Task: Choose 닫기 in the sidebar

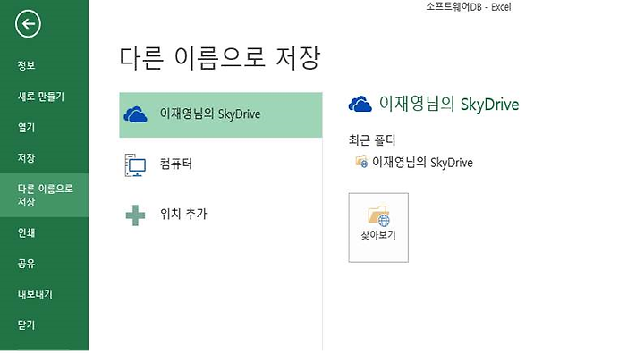Action: point(26,325)
